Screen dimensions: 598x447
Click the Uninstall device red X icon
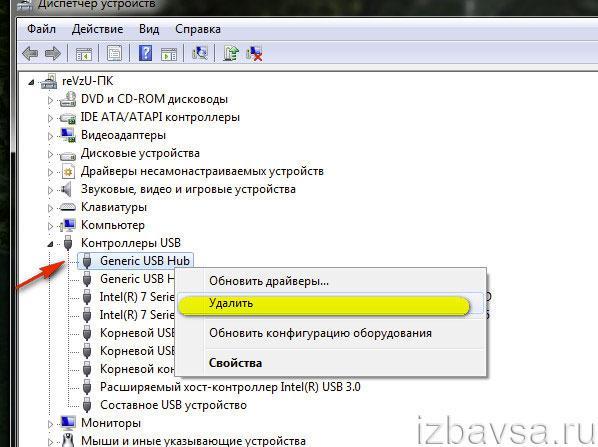(x=254, y=53)
